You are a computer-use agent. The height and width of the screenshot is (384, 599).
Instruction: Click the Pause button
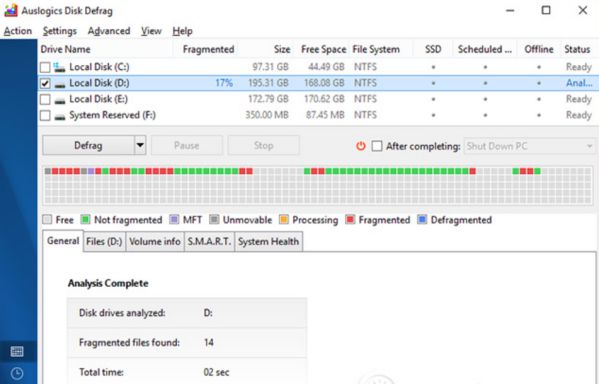(x=186, y=146)
